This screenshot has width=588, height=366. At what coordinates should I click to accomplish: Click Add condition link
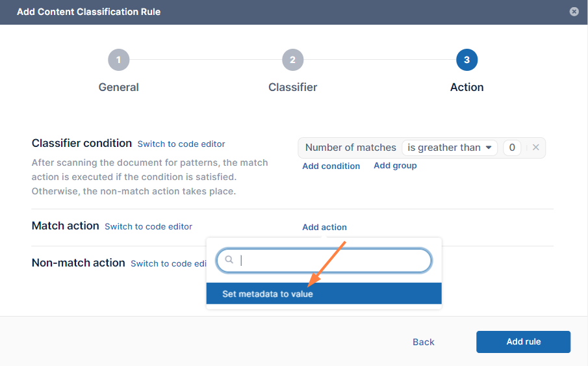[331, 166]
